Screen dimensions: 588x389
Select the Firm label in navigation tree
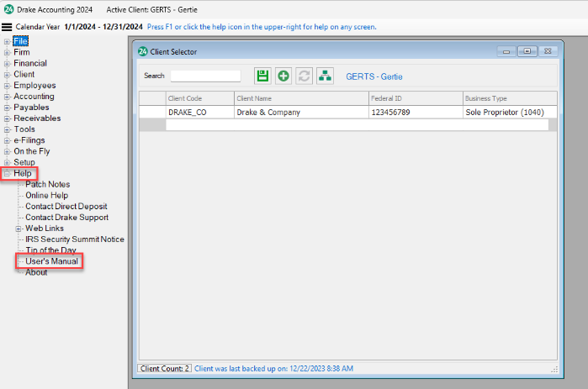[22, 52]
